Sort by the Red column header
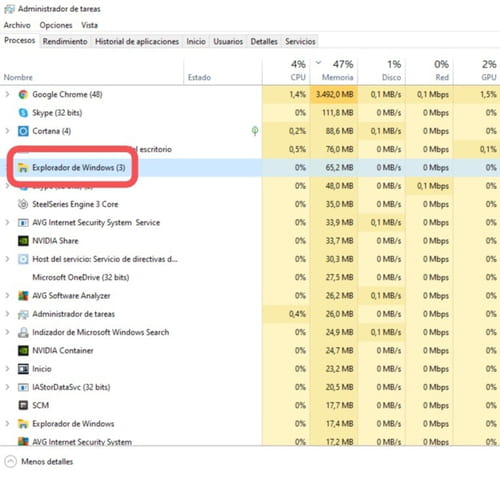The image size is (500, 477). (x=429, y=71)
